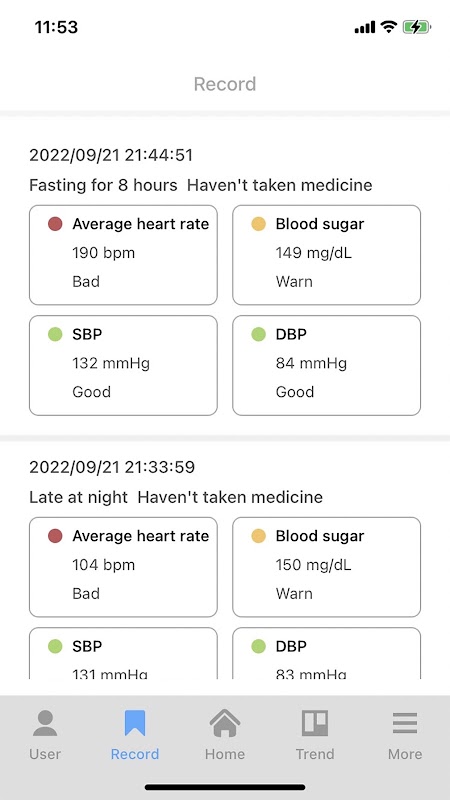This screenshot has height=800, width=450.
Task: Tap the Wi-Fi status icon
Action: (389, 27)
